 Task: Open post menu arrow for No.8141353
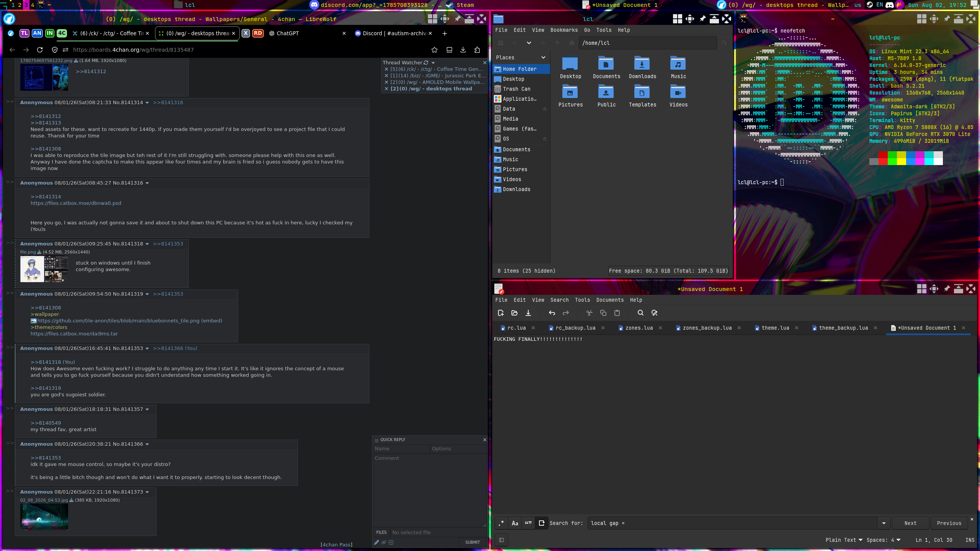[x=147, y=348]
